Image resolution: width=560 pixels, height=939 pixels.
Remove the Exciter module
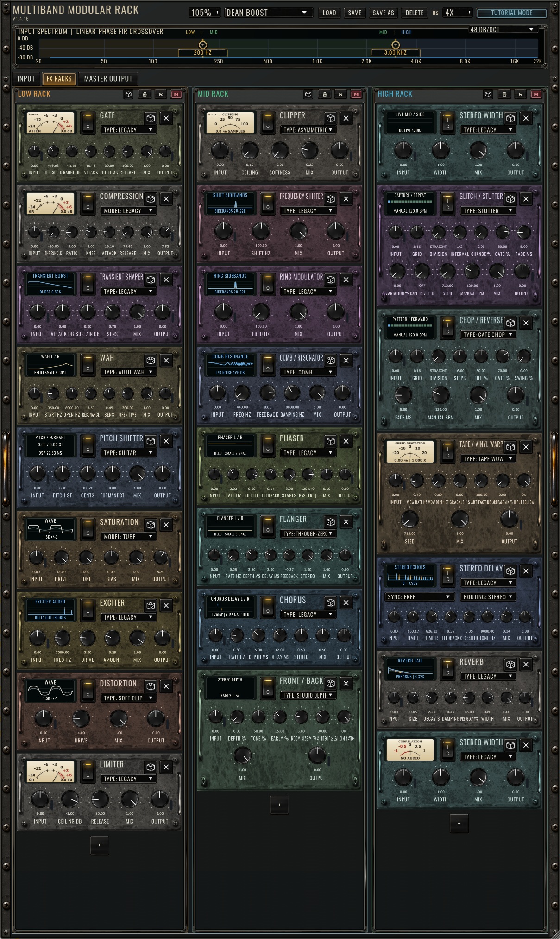click(166, 605)
